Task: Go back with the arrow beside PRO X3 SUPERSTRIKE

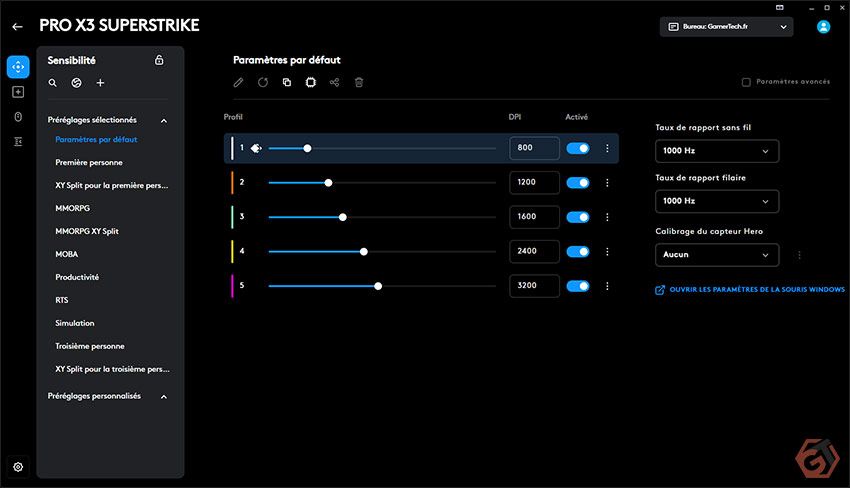Action: (17, 27)
